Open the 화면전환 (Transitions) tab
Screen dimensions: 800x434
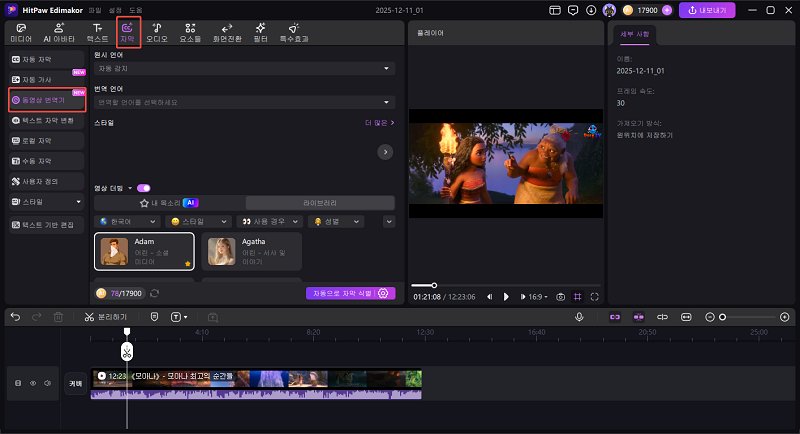(227, 33)
